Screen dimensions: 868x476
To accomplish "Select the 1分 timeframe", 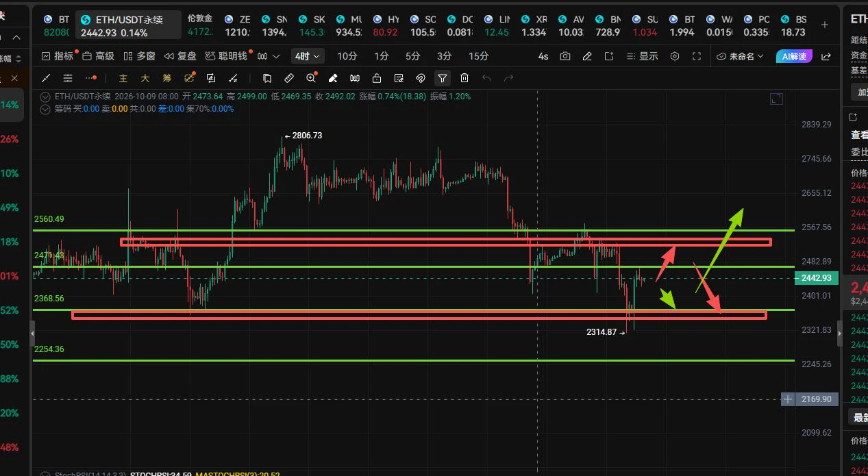I will pyautogui.click(x=382, y=56).
